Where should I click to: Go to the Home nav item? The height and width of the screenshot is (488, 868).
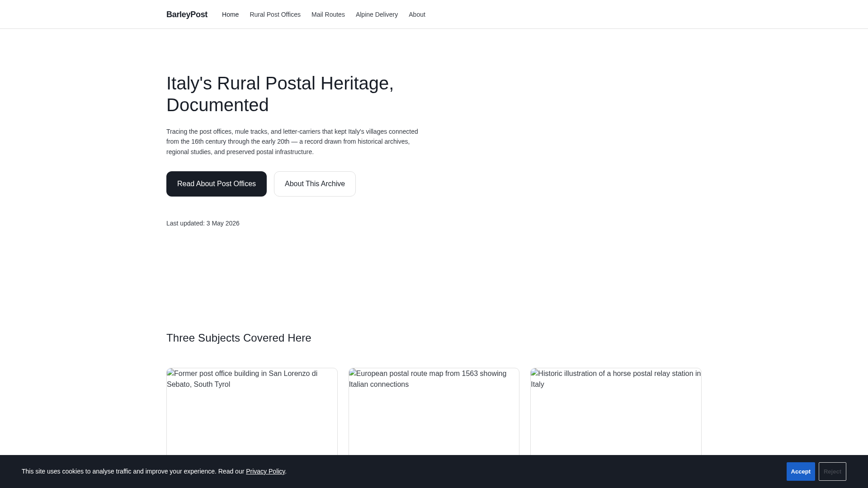(x=230, y=14)
